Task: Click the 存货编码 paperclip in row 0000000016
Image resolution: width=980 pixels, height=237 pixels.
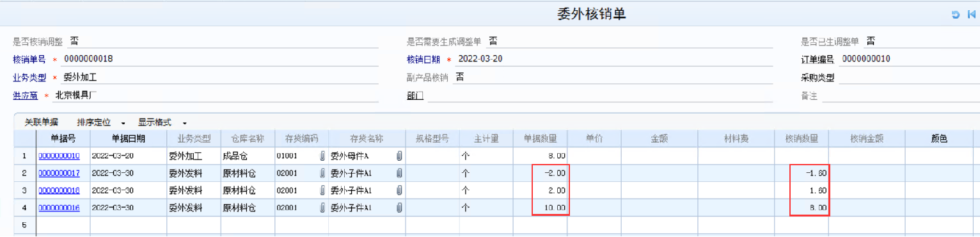Action: tap(322, 208)
